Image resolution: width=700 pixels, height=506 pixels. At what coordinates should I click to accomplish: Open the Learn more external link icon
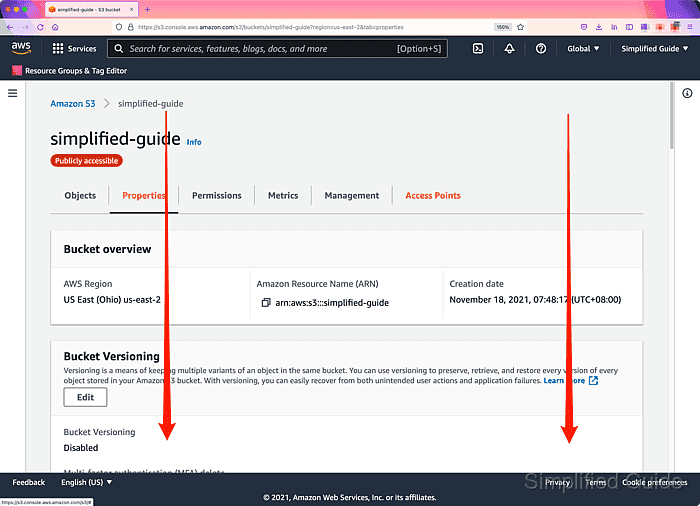point(593,381)
